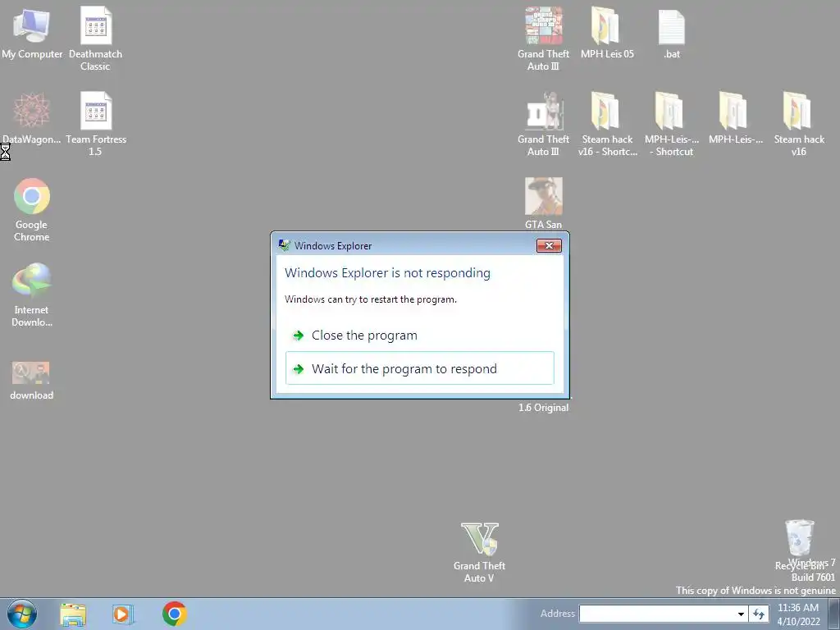Select the Recycle Bin icon
The width and height of the screenshot is (840, 630).
pos(799,545)
